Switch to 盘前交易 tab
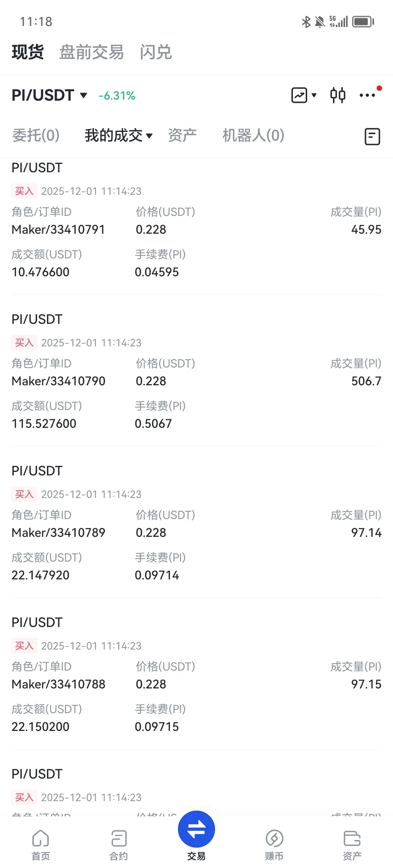The height and width of the screenshot is (868, 393). click(x=92, y=52)
